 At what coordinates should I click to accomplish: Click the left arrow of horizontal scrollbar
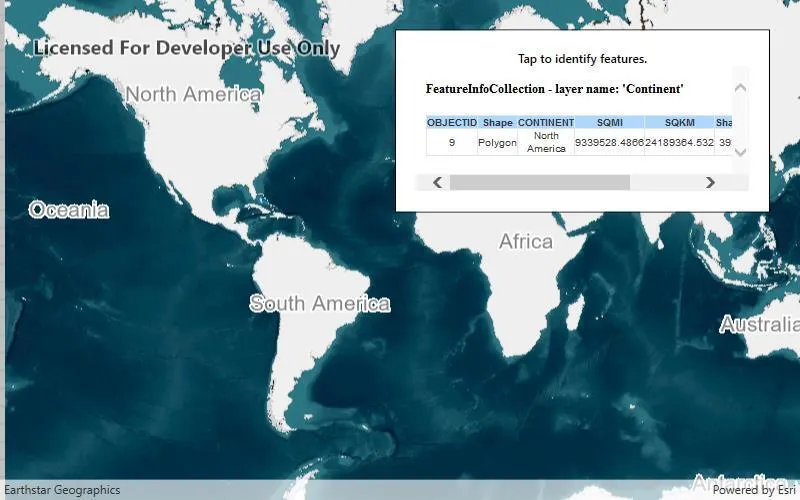tap(437, 183)
